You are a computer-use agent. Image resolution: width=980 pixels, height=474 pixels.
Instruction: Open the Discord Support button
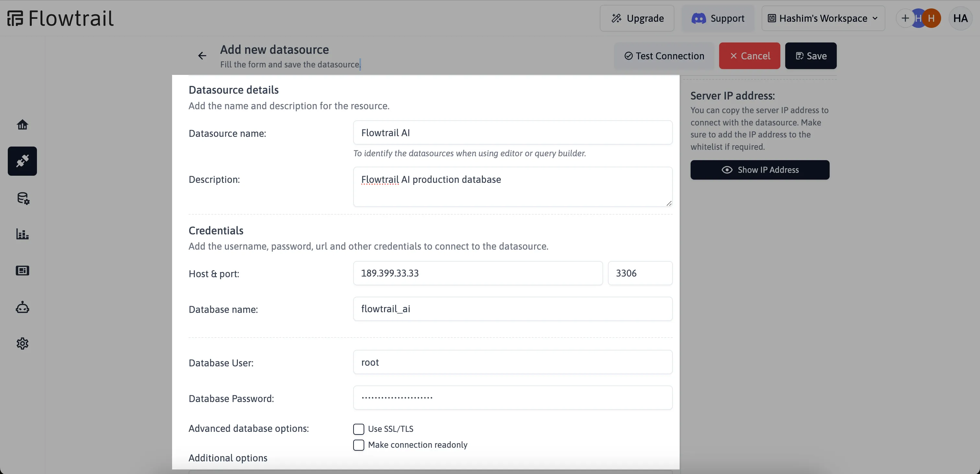click(x=717, y=18)
